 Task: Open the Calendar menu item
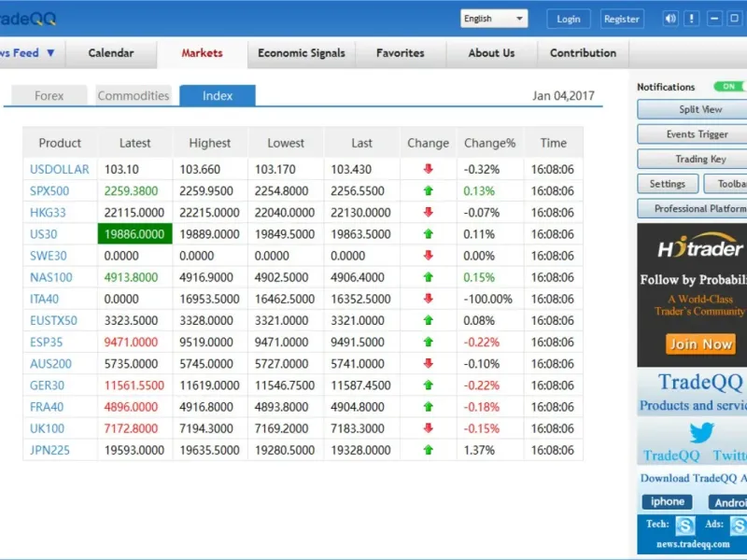(x=111, y=53)
